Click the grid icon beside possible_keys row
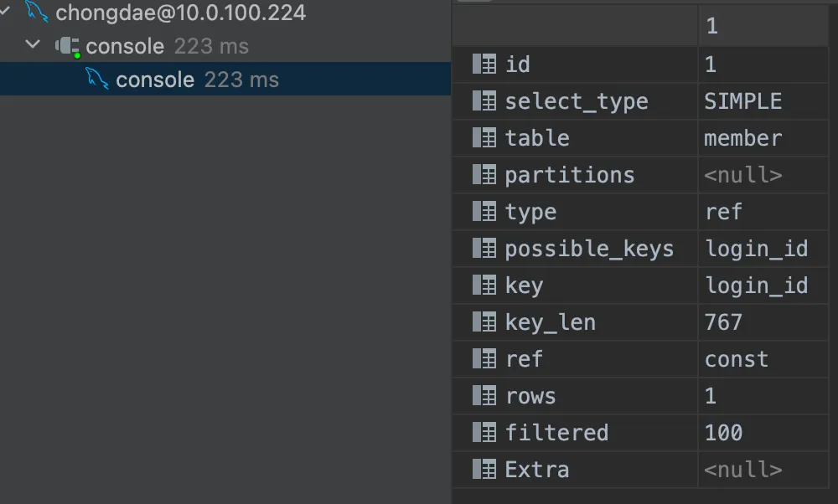The height and width of the screenshot is (504, 838). (484, 249)
